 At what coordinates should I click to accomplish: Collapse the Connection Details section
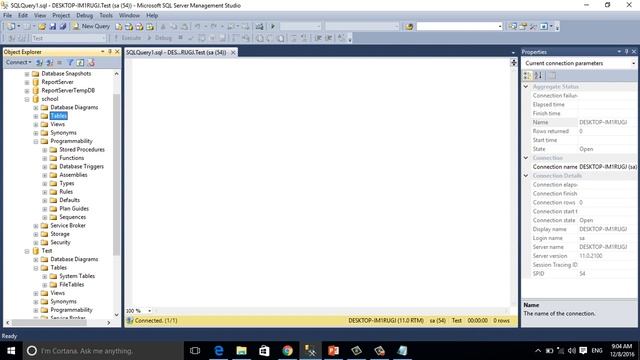[x=526, y=176]
